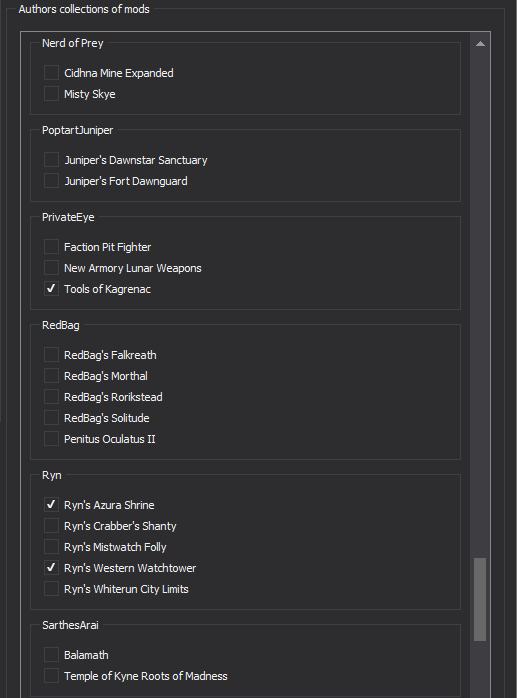Screen dimensions: 517x698
Task: Enable New Armory Lunar Weapons
Action: pyautogui.click(x=51, y=267)
